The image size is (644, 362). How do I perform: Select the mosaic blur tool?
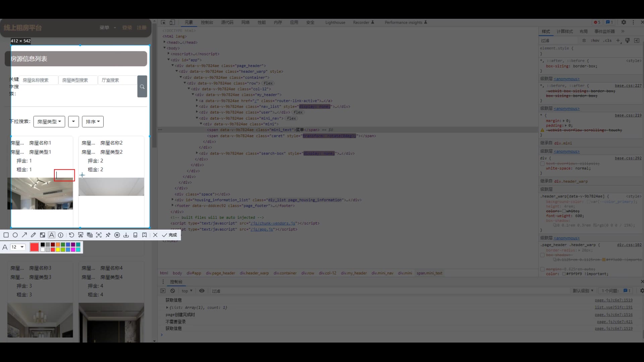[42, 235]
